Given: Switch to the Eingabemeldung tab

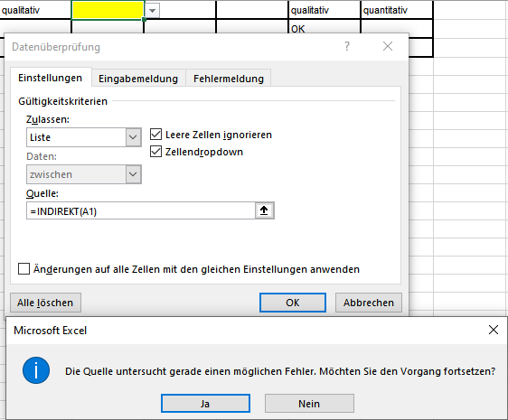Looking at the screenshot, I should (x=138, y=79).
